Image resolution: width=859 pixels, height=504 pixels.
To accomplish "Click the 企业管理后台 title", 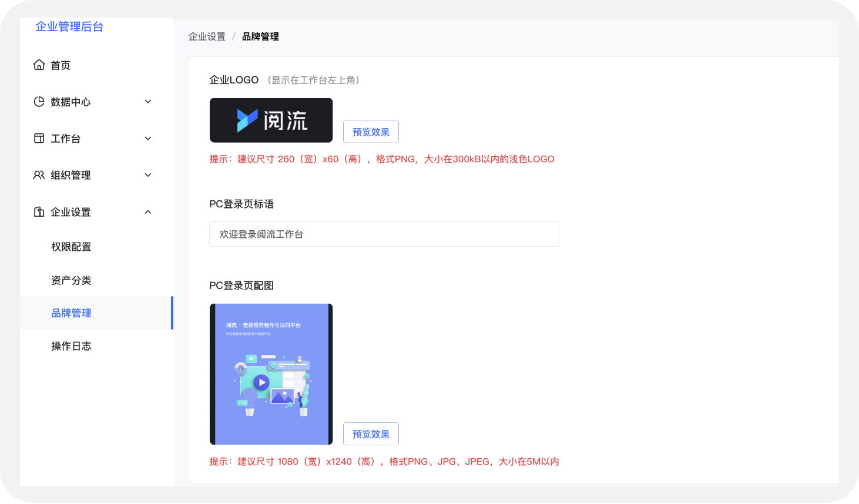I will pyautogui.click(x=69, y=26).
